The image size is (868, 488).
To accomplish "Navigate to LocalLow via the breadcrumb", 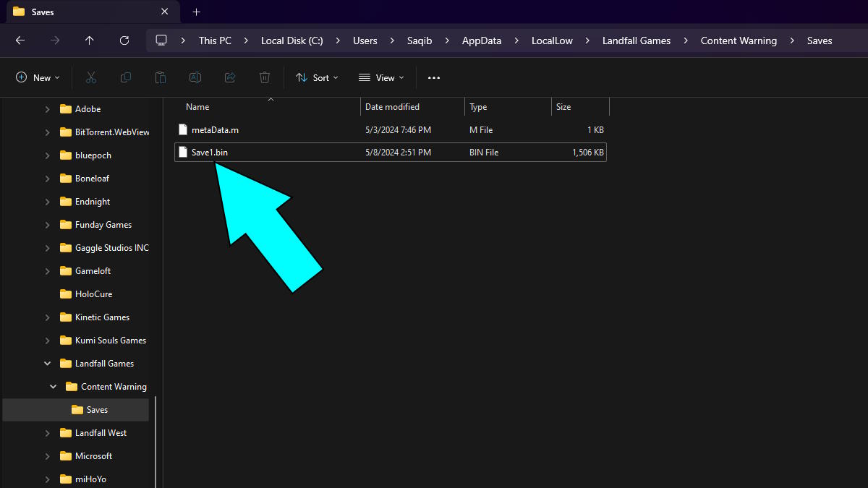I will coord(552,40).
